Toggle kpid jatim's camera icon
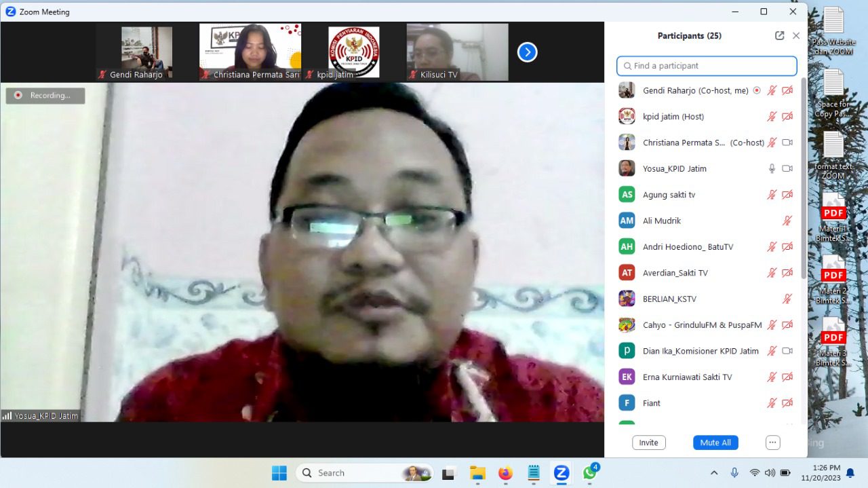This screenshot has height=488, width=868. point(787,117)
